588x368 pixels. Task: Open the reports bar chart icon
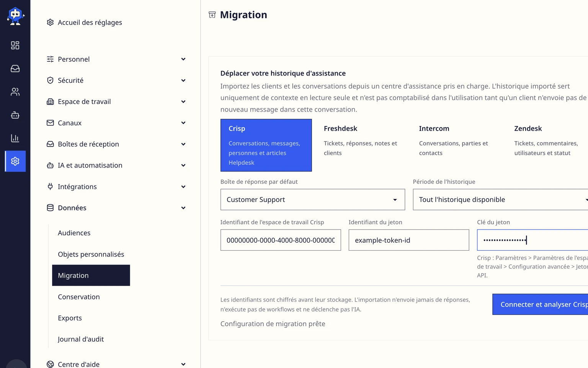coord(15,138)
